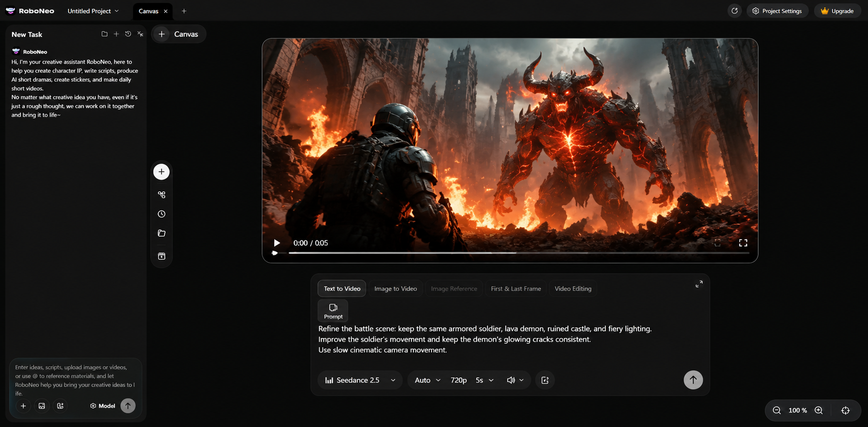Open the 5s duration dropdown
Screen dimensions: 868x427
pos(484,380)
